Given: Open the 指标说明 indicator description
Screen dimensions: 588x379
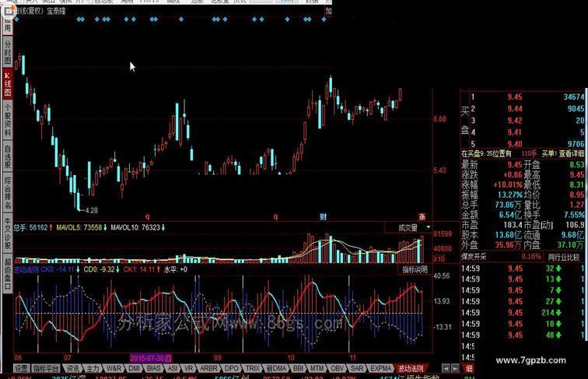Looking at the screenshot, I should click(415, 269).
